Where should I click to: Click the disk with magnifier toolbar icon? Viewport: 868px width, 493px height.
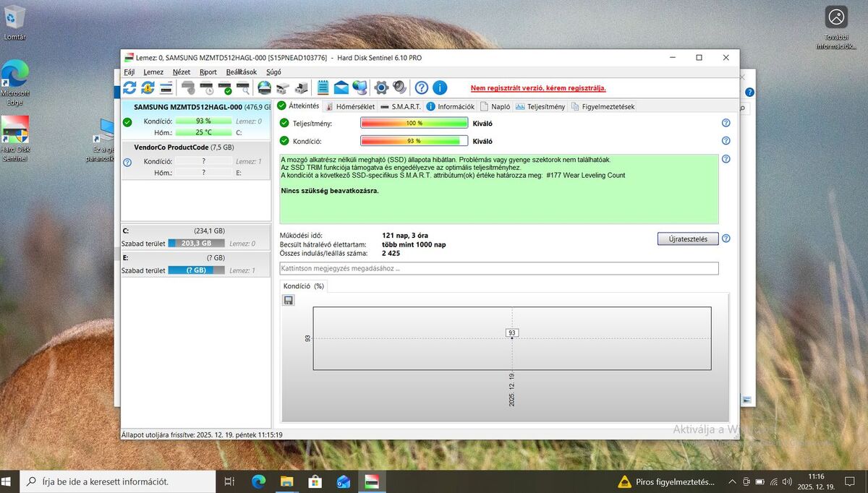[x=243, y=87]
